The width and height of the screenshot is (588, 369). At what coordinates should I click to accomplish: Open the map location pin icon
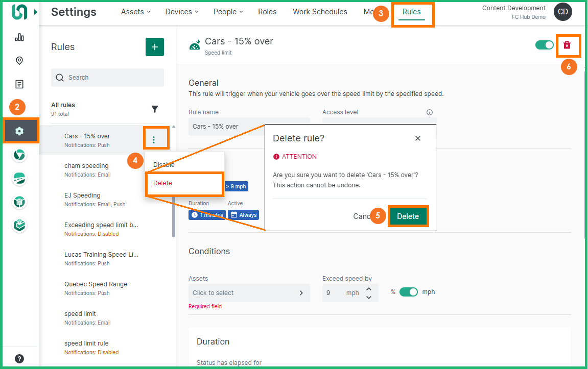pos(19,61)
